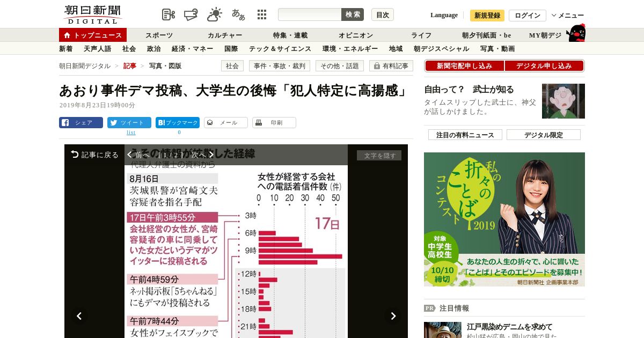The width and height of the screenshot is (644, 338).
Task: Click 新規登録 register button
Action: pos(487,15)
